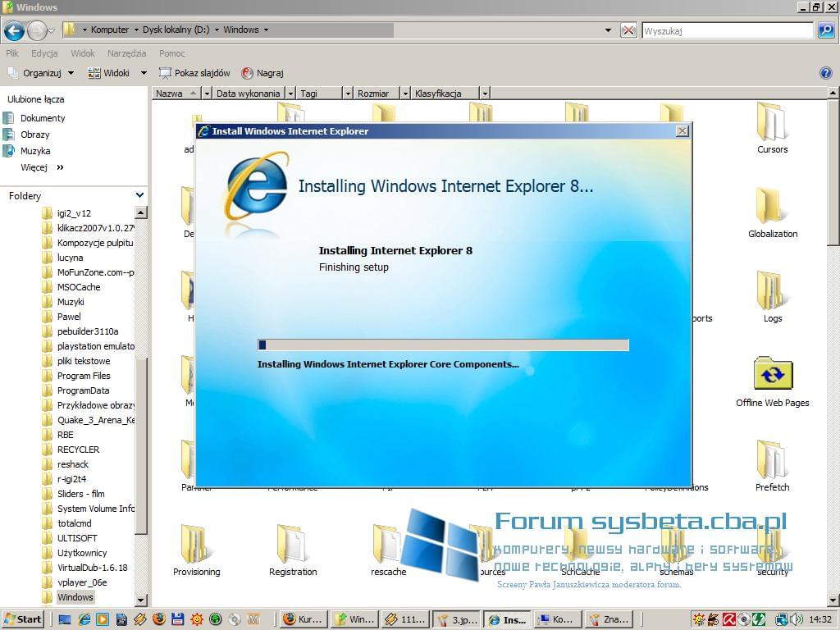The image size is (840, 630).
Task: Click the folder tree scrollbar down arrow
Action: (141, 600)
